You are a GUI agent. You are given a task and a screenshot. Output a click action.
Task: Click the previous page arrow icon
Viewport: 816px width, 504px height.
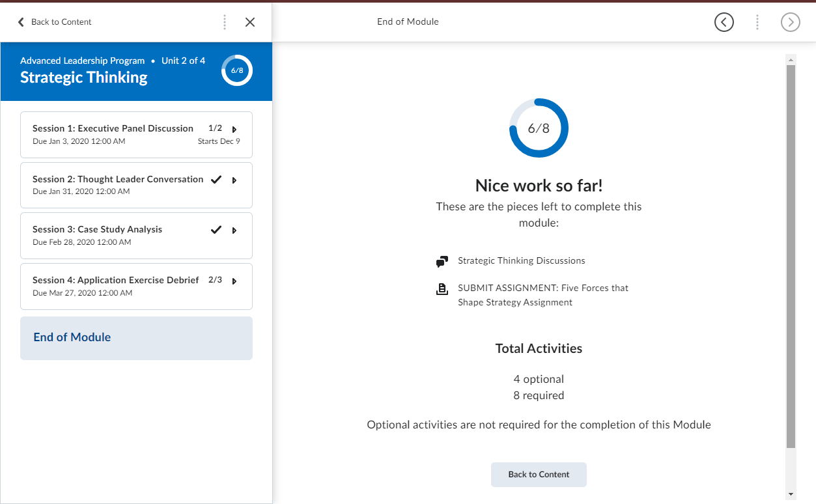724,22
